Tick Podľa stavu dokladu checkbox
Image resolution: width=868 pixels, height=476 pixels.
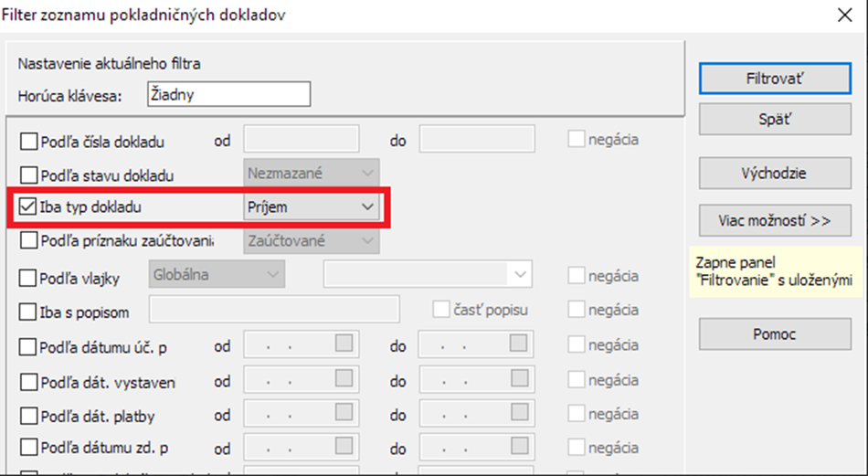[x=29, y=175]
